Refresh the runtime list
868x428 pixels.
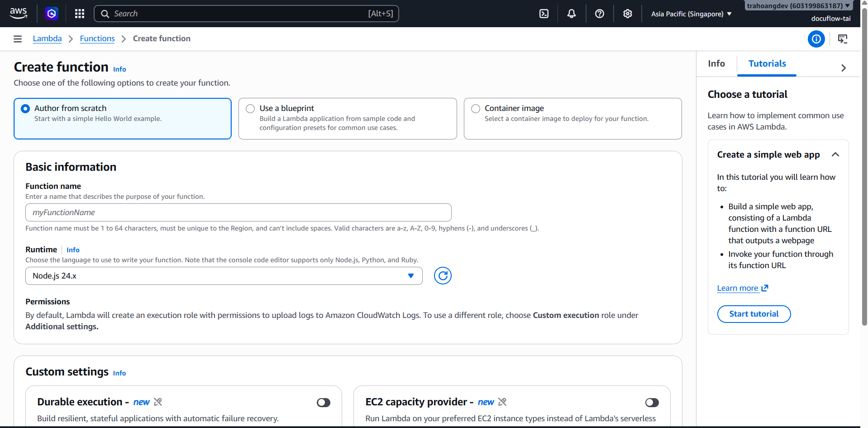click(443, 276)
